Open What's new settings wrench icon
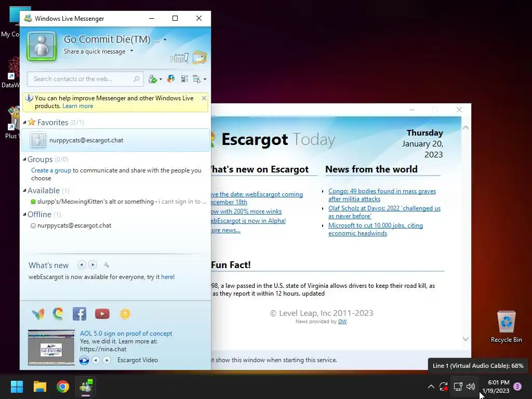Viewport: 532px width, 399px height. 106,265
